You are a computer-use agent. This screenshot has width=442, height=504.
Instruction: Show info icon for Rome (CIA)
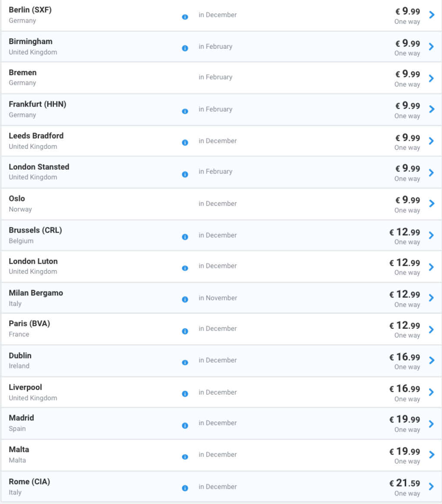tap(185, 488)
